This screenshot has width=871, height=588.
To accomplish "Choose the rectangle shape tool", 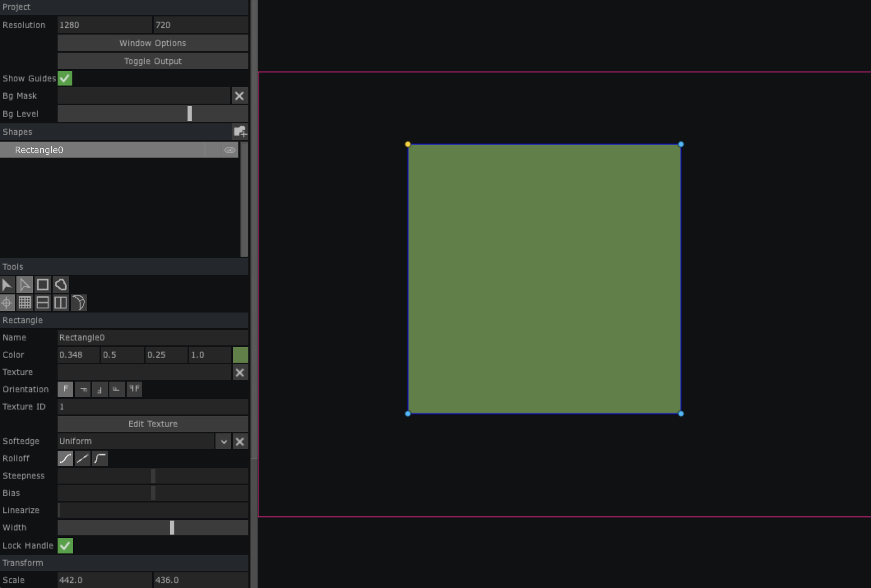I will coord(43,285).
